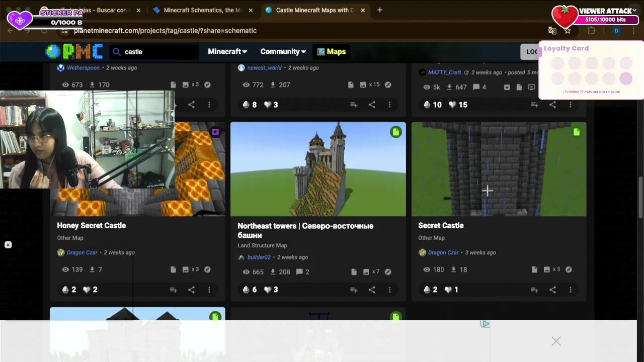
Task: Click the page vertical scrollbar
Action: pos(640,197)
